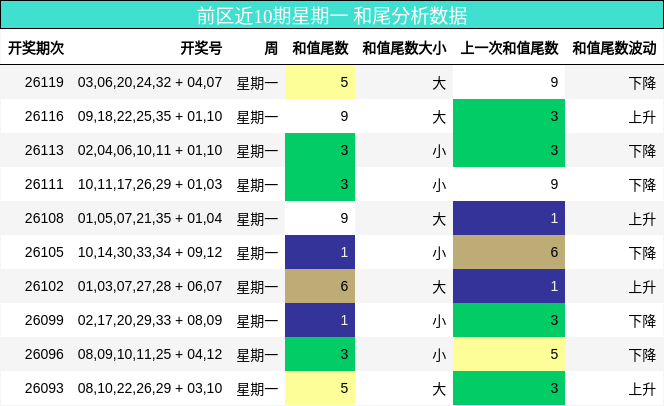The image size is (664, 406).
Task: Click green previous tail 3 in row 26116
Action: (509, 116)
